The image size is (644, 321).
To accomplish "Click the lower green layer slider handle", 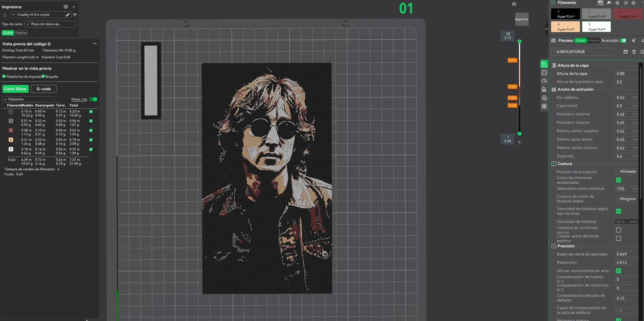I will [x=520, y=134].
